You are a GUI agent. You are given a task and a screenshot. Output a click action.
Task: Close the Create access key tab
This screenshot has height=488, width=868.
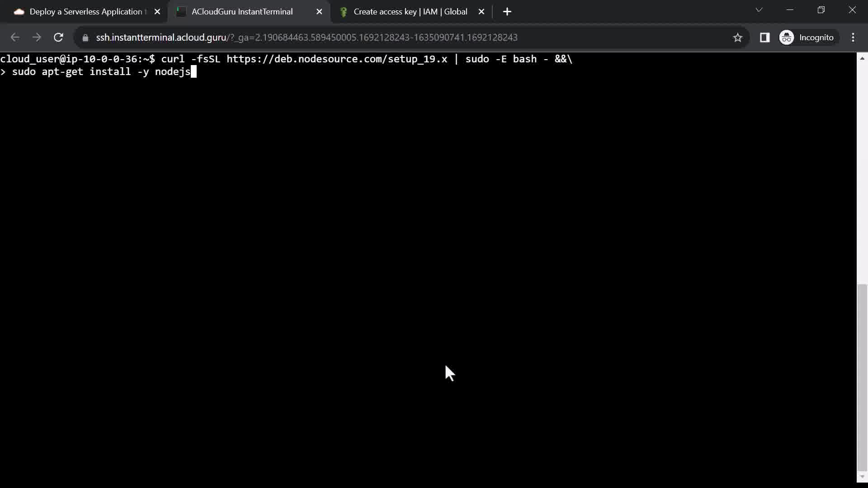click(481, 12)
